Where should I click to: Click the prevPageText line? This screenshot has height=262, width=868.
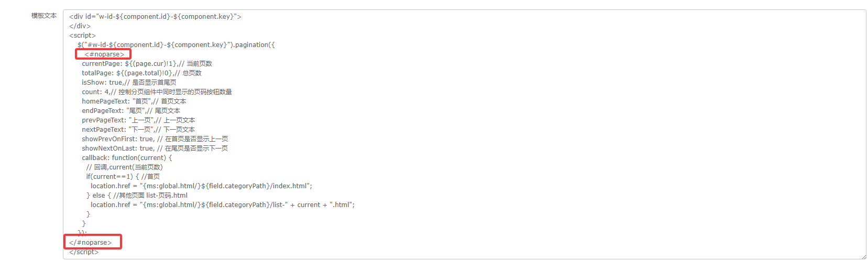(138, 120)
